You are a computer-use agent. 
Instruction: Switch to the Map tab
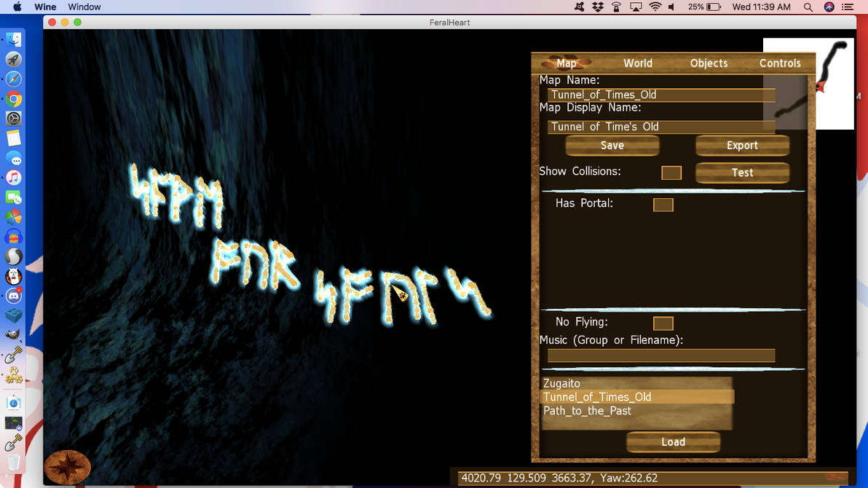coord(567,63)
